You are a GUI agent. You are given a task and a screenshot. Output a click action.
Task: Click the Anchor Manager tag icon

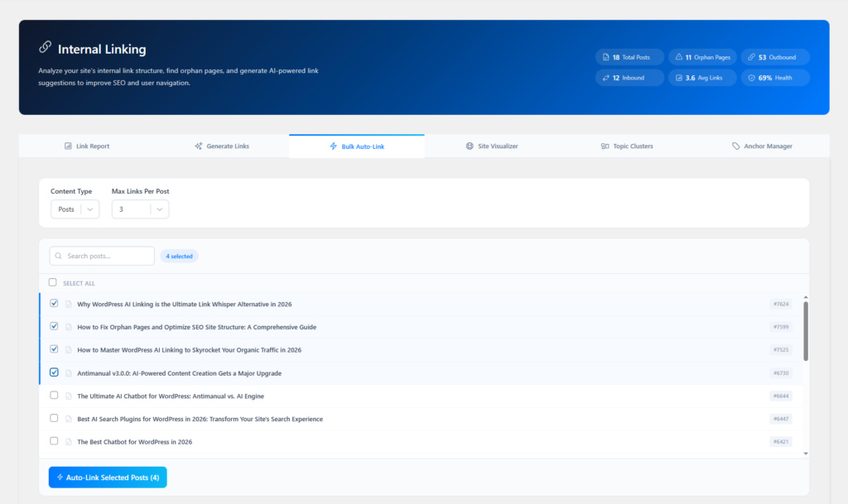pos(736,146)
